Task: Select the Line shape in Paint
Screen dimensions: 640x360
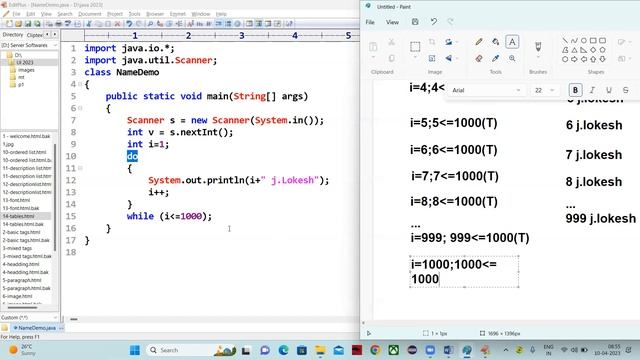Action: tap(565, 40)
